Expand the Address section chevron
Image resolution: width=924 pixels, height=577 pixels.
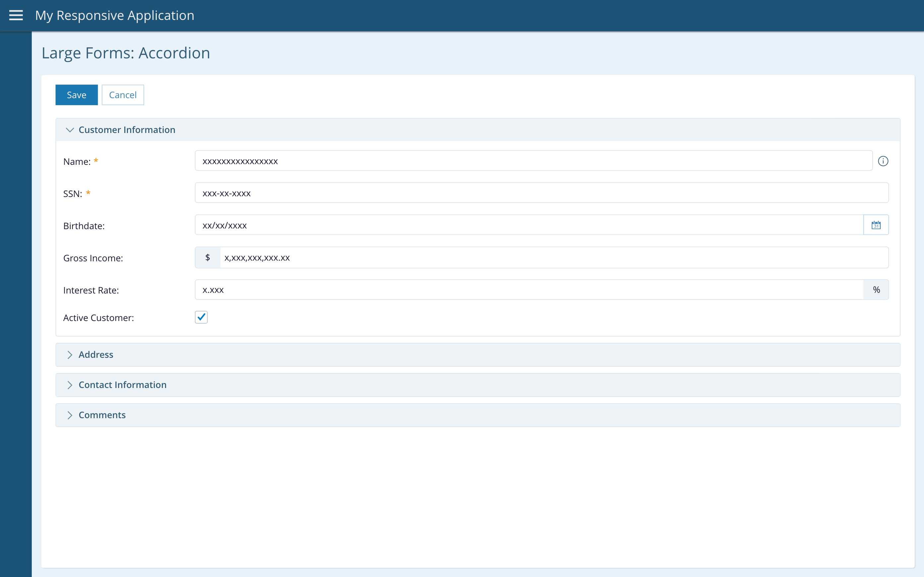click(70, 354)
